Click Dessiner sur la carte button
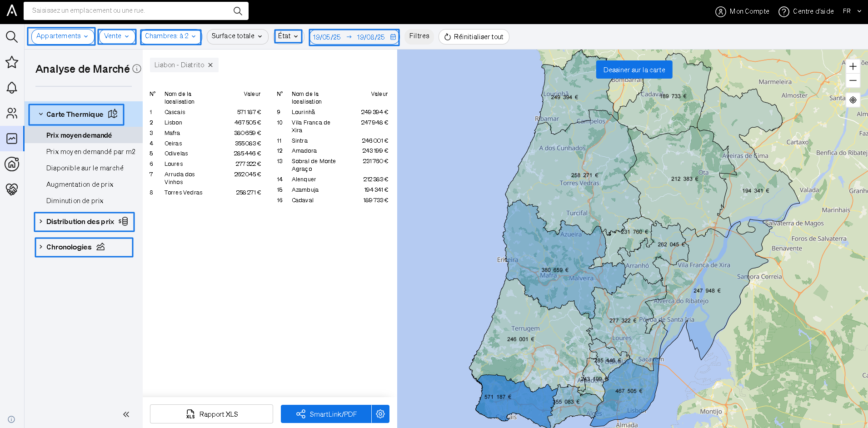Viewport: 868px width, 428px height. [634, 70]
